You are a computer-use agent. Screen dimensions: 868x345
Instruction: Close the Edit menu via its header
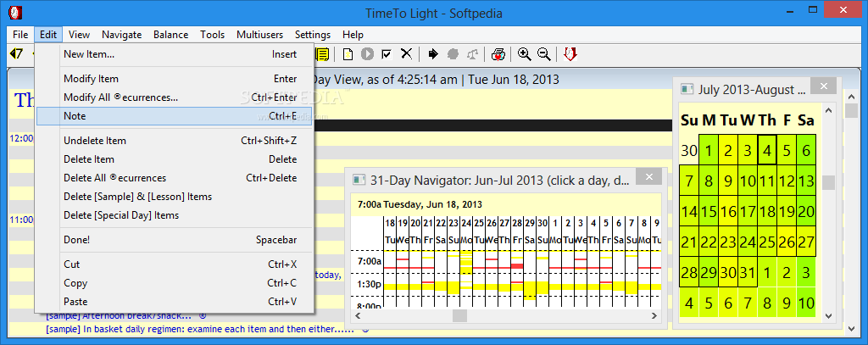(48, 35)
